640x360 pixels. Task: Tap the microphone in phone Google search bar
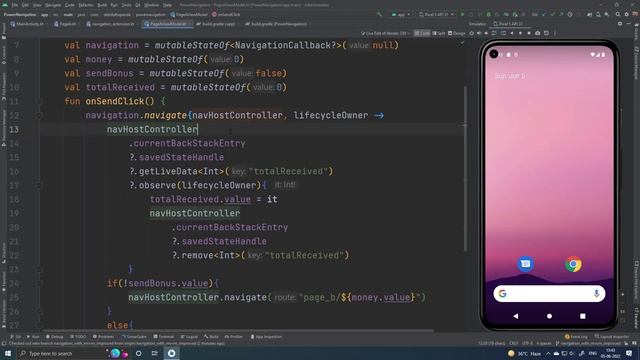[x=596, y=293]
